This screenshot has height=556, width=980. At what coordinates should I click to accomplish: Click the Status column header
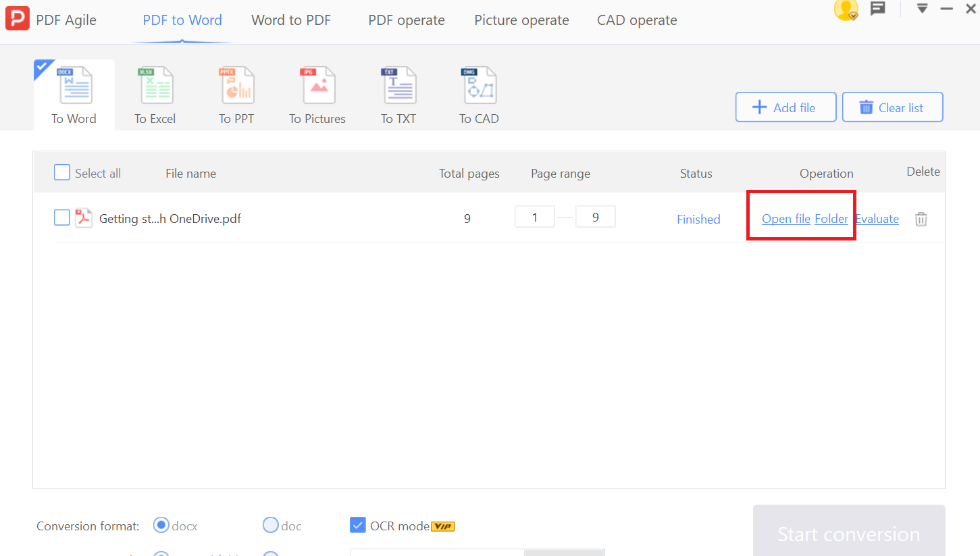(696, 174)
